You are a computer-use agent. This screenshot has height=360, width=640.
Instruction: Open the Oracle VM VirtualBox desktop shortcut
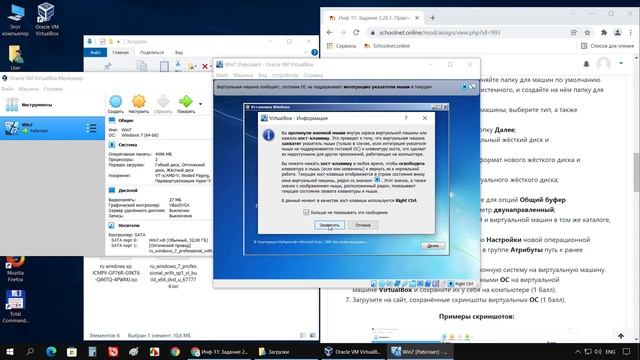point(47,19)
